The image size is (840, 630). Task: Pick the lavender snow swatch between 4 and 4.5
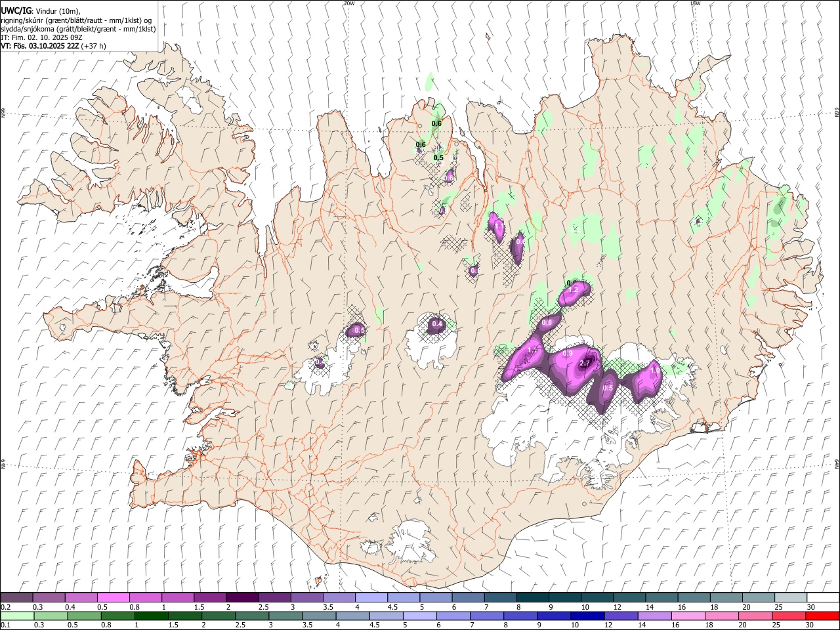(370, 598)
